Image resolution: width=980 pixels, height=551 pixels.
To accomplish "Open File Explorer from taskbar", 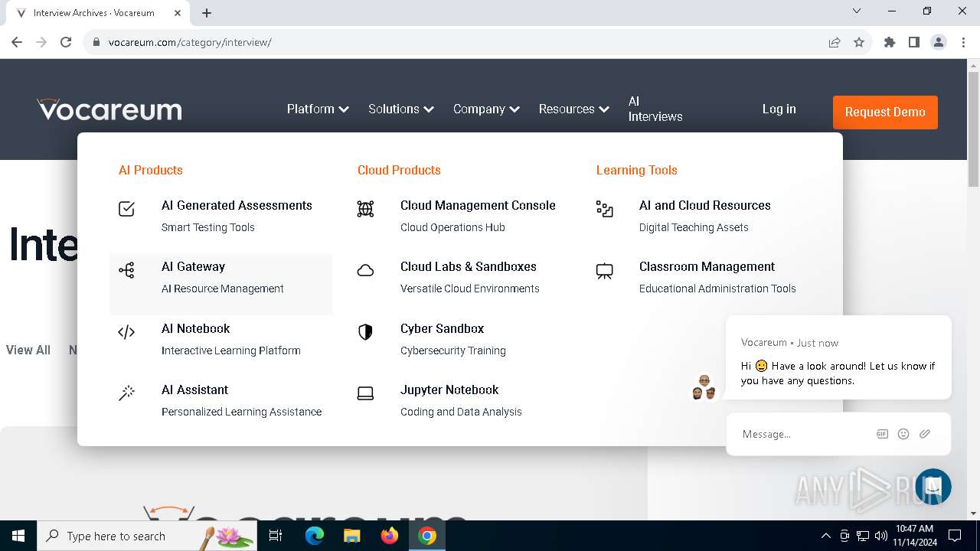I will [x=351, y=536].
